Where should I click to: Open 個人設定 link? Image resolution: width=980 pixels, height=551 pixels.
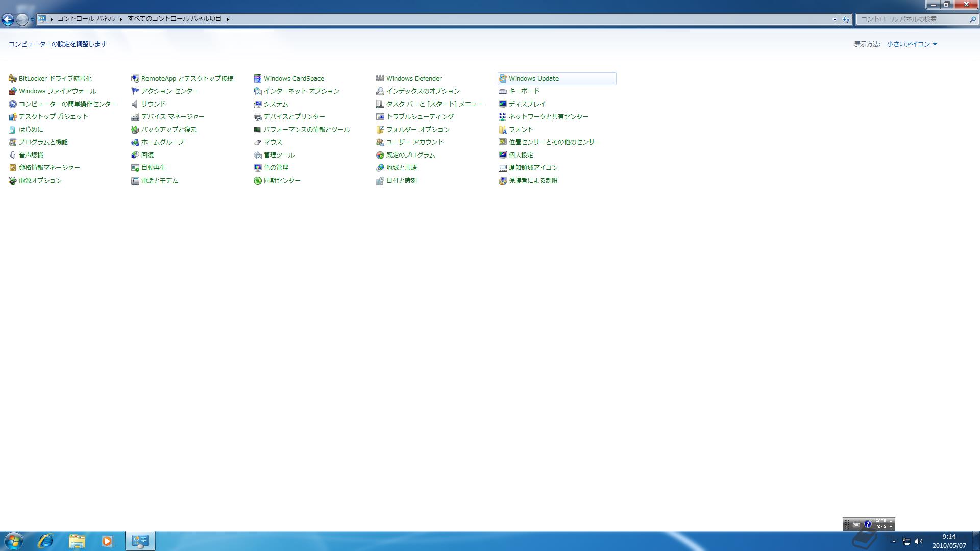click(x=521, y=155)
